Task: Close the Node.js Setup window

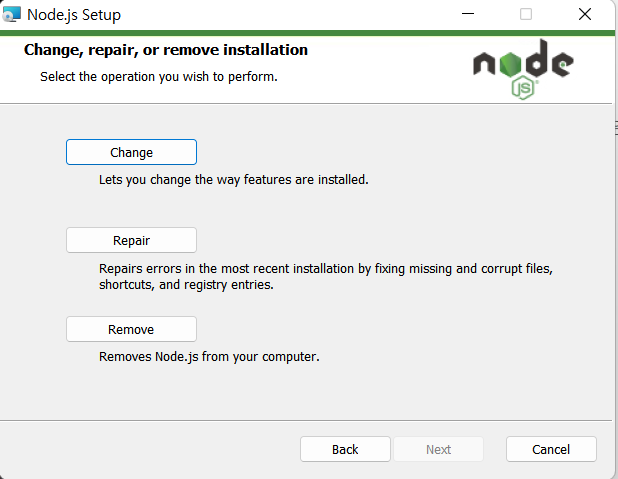Action: coord(585,14)
